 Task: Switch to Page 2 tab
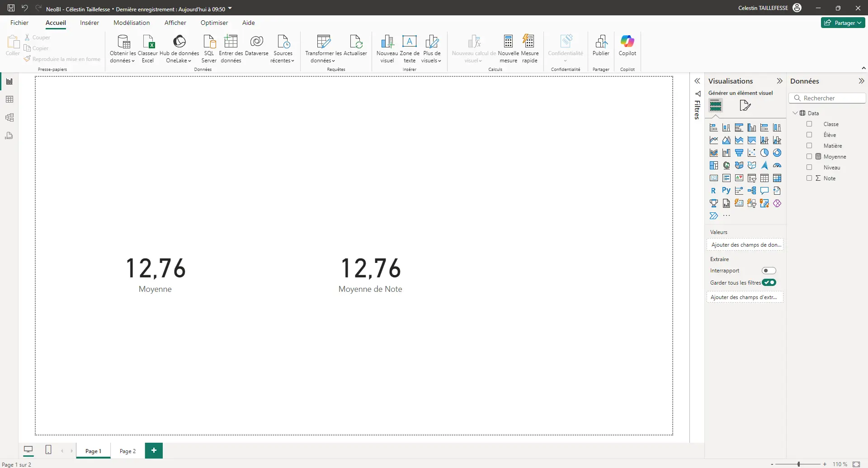pyautogui.click(x=127, y=451)
